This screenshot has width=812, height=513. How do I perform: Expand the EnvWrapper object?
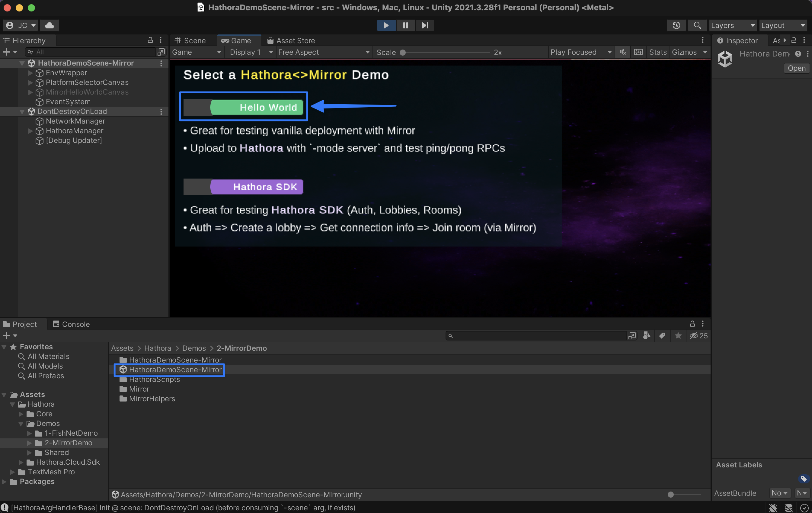[x=30, y=73]
